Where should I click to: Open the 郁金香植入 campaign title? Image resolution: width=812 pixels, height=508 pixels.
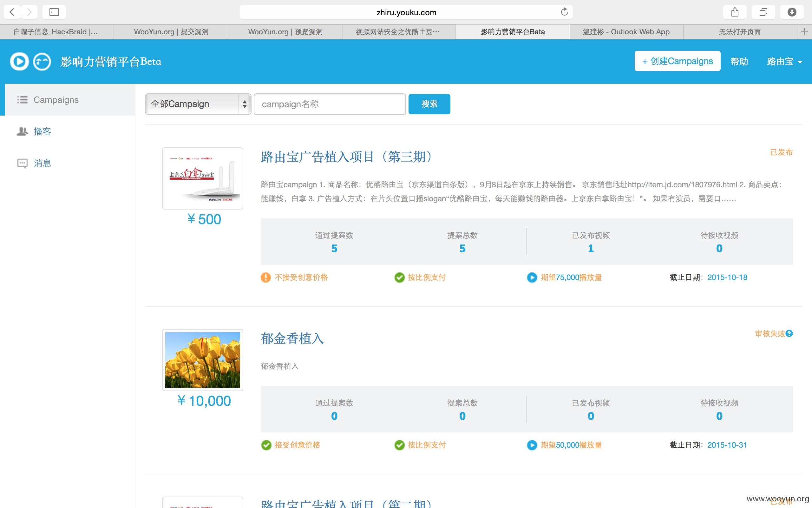point(292,338)
